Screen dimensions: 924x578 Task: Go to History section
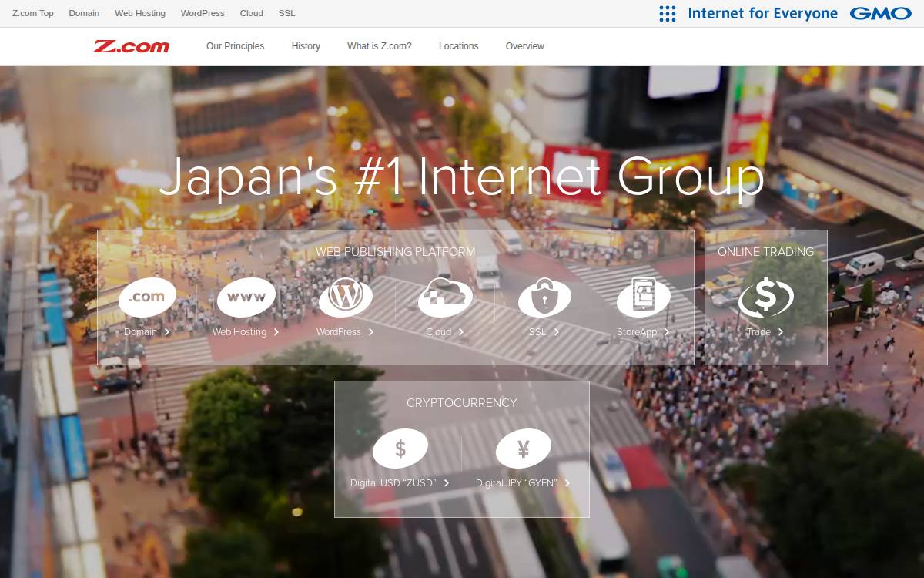306,46
